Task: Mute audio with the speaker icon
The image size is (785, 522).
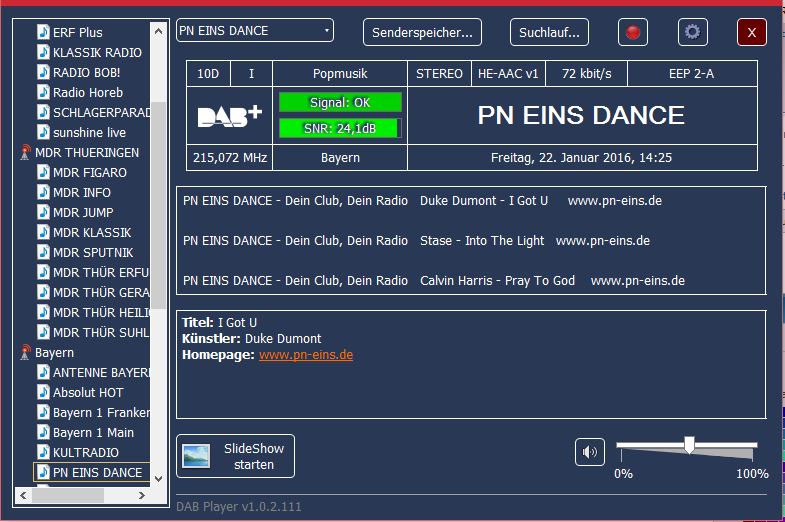Action: [590, 452]
